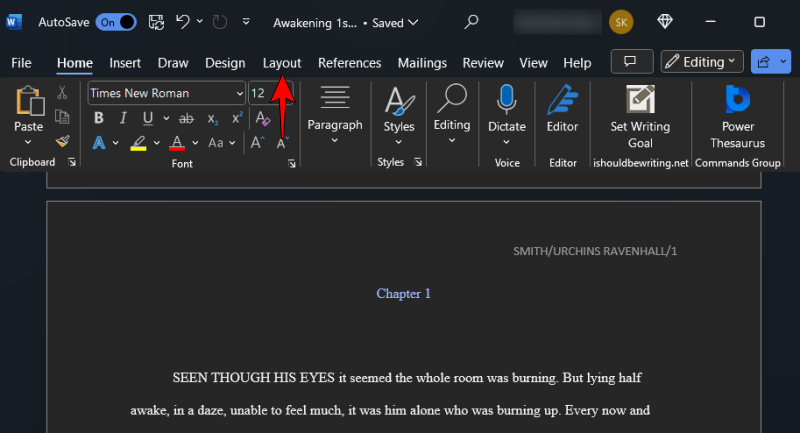Open the Layout tab
800x433 pixels.
[281, 63]
